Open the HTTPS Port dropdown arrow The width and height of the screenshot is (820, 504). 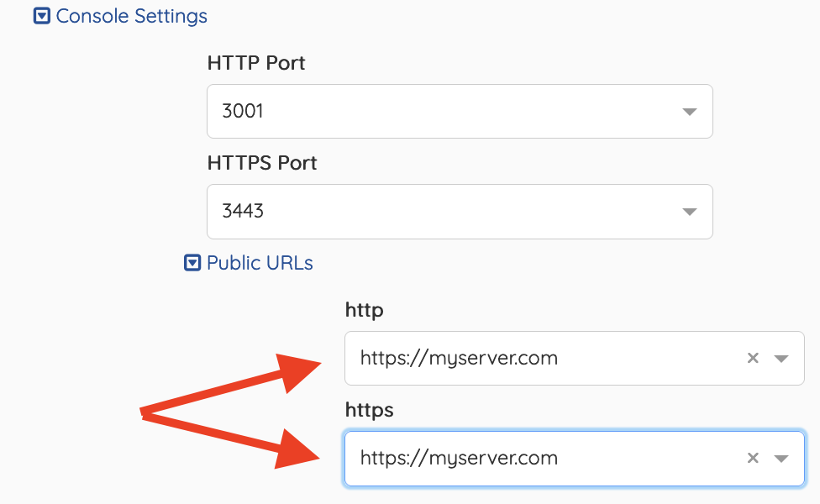point(690,212)
